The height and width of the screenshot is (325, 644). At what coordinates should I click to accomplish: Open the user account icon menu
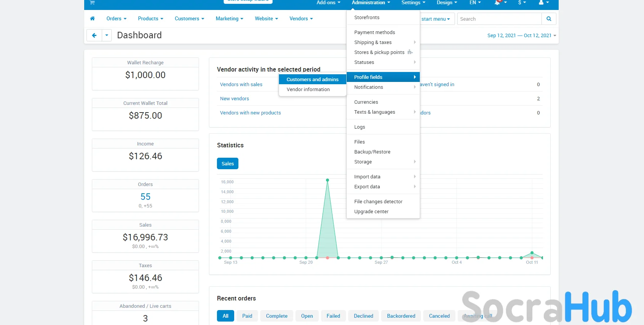coord(541,3)
